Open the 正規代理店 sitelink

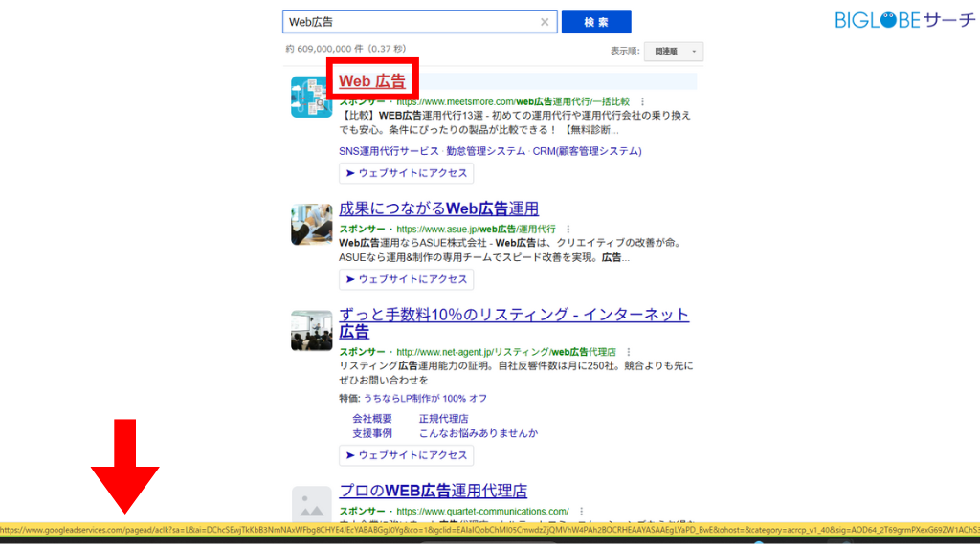pos(443,419)
